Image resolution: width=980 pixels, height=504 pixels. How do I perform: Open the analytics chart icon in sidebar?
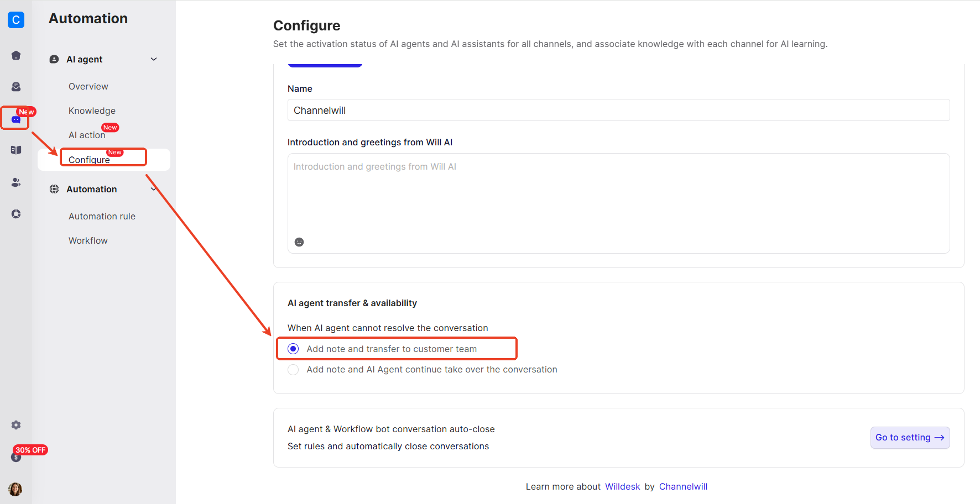click(16, 214)
